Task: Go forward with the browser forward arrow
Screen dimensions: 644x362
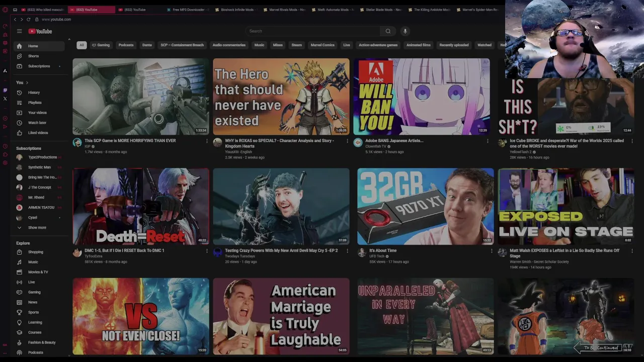Action: pos(22,19)
